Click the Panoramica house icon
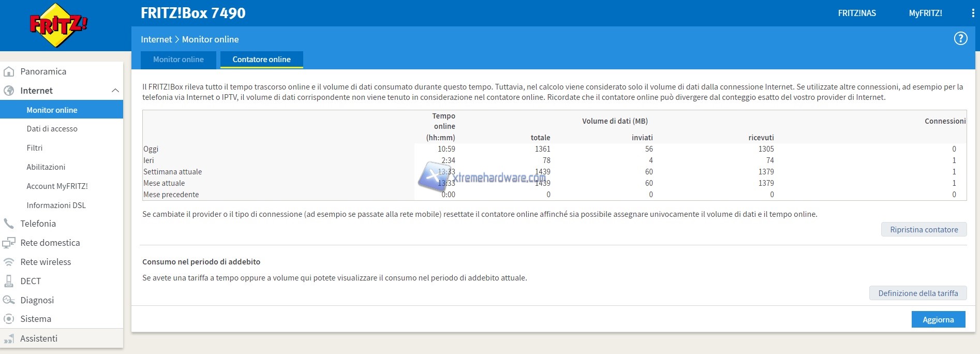 coord(9,71)
